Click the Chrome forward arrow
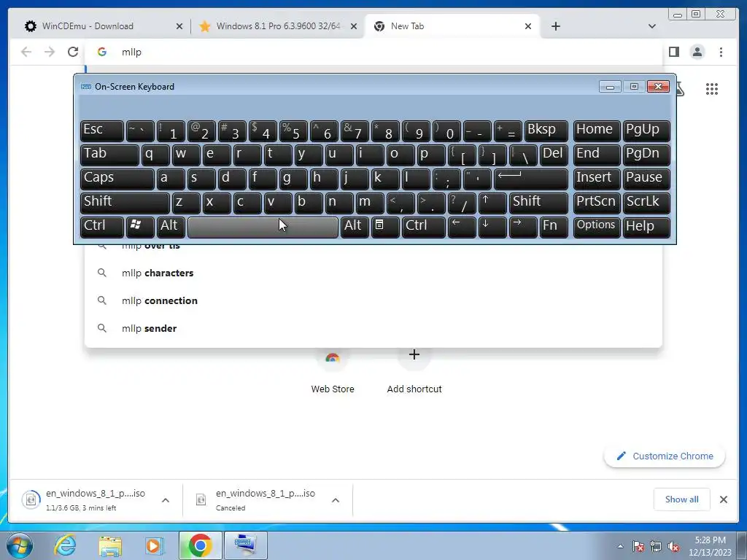Viewport: 747px width, 560px height. point(50,52)
